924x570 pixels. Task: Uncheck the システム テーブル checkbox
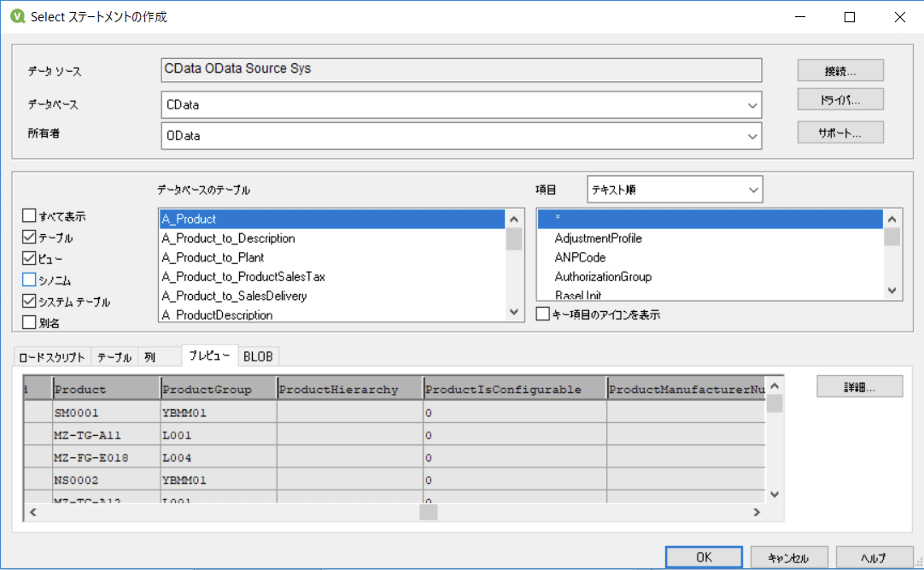(x=29, y=301)
